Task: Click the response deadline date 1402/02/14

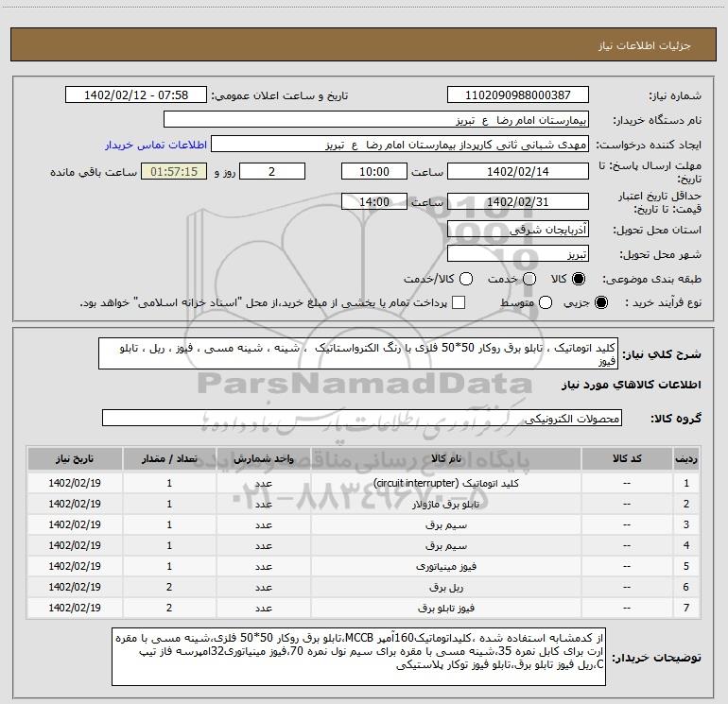Action: (x=518, y=171)
